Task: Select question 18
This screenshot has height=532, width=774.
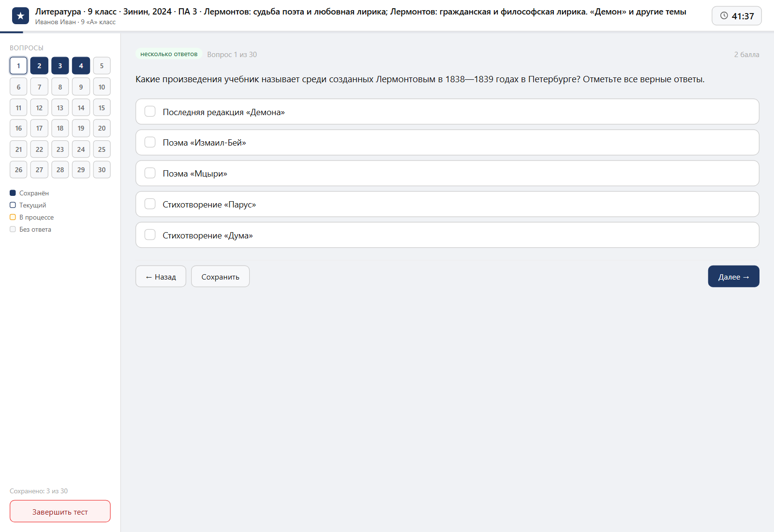Action: coord(60,128)
